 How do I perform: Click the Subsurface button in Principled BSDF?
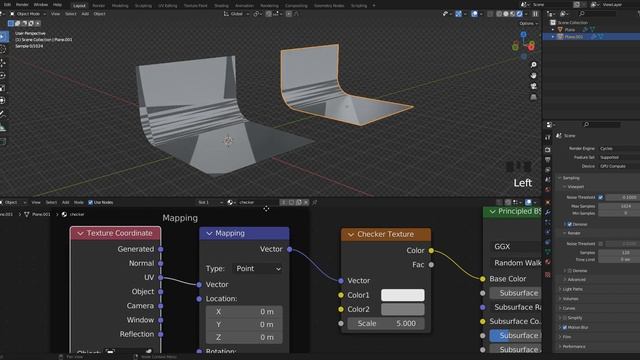point(515,293)
